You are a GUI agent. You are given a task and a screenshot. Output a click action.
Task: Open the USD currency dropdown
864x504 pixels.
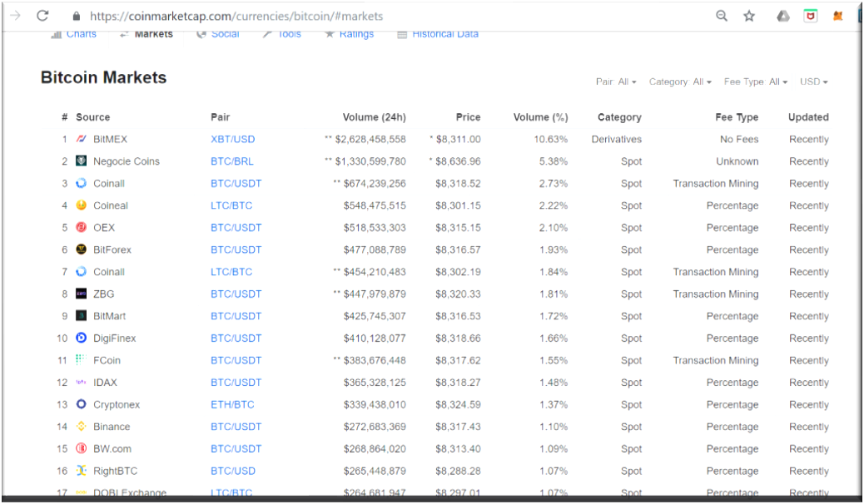click(814, 82)
